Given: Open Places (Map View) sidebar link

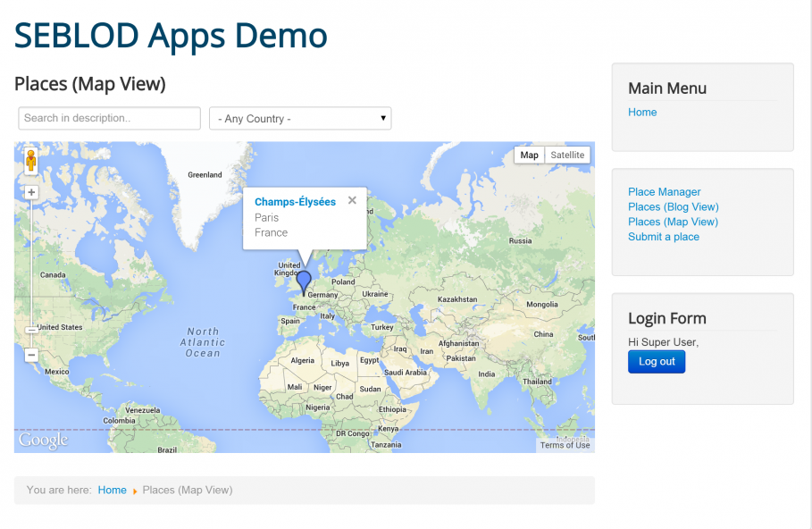Looking at the screenshot, I should 674,222.
